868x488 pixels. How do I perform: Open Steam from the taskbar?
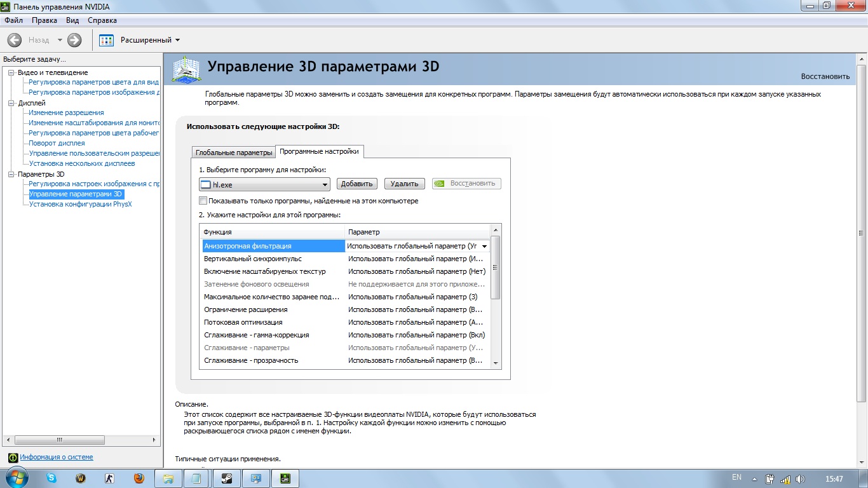tap(227, 478)
